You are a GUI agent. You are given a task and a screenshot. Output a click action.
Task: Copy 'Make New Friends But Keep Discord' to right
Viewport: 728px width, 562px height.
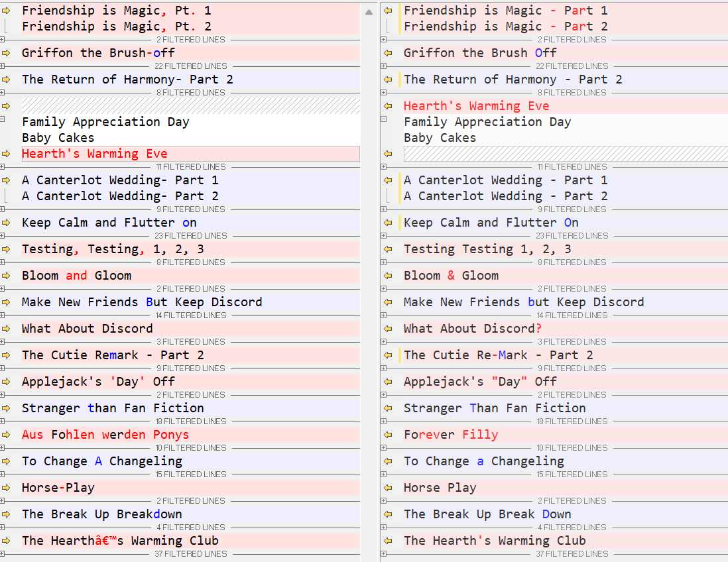(x=6, y=302)
